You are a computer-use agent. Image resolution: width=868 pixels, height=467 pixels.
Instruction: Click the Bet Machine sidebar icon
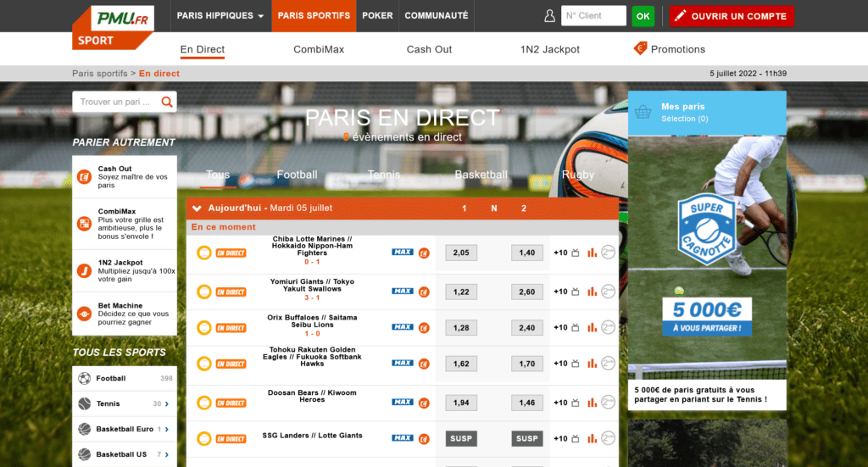pyautogui.click(x=84, y=314)
